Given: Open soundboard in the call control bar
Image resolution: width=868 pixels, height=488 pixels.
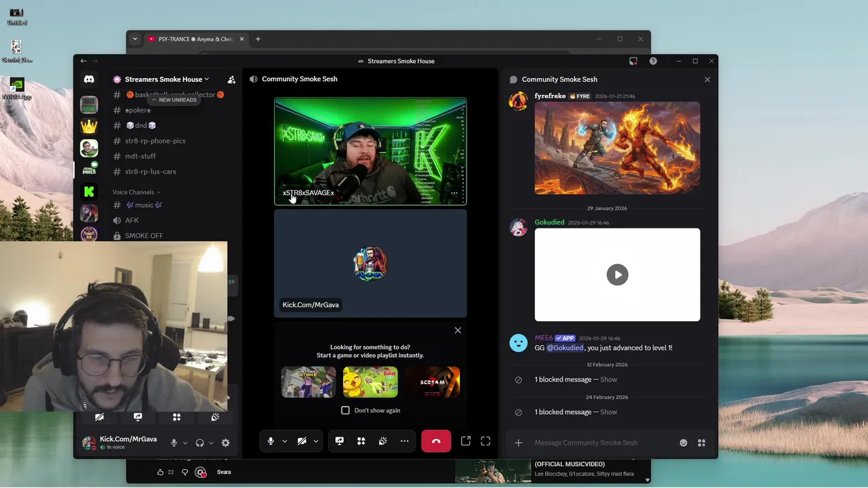Looking at the screenshot, I should pyautogui.click(x=382, y=441).
